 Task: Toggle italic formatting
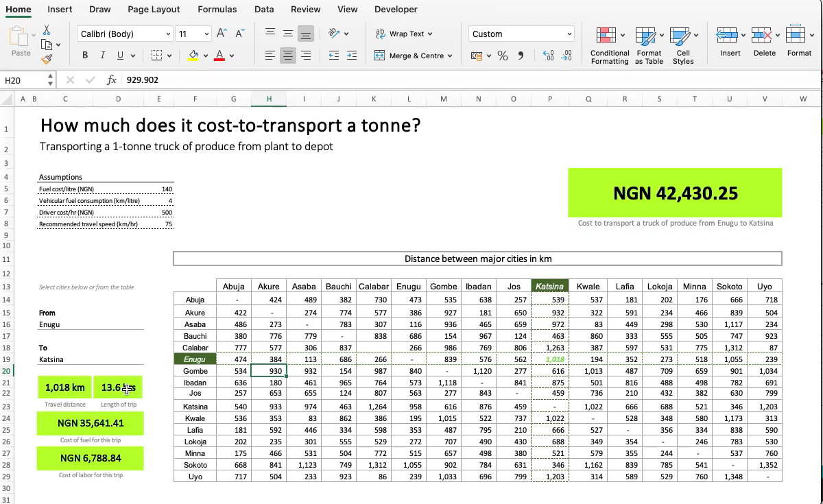[102, 56]
